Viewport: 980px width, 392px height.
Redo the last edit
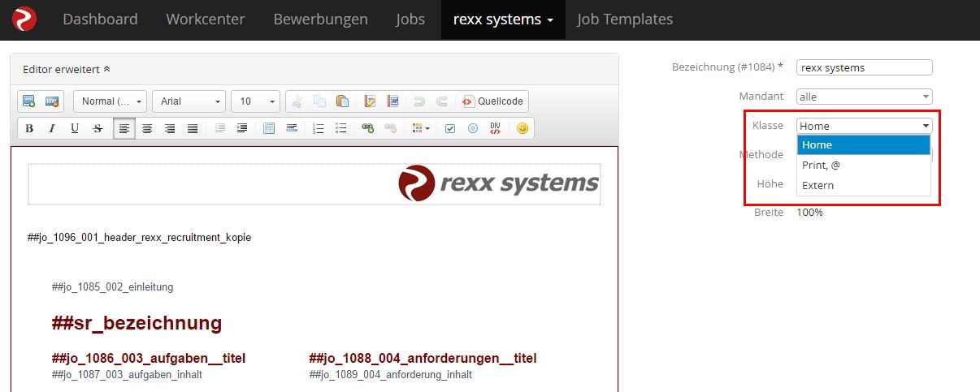(442, 101)
